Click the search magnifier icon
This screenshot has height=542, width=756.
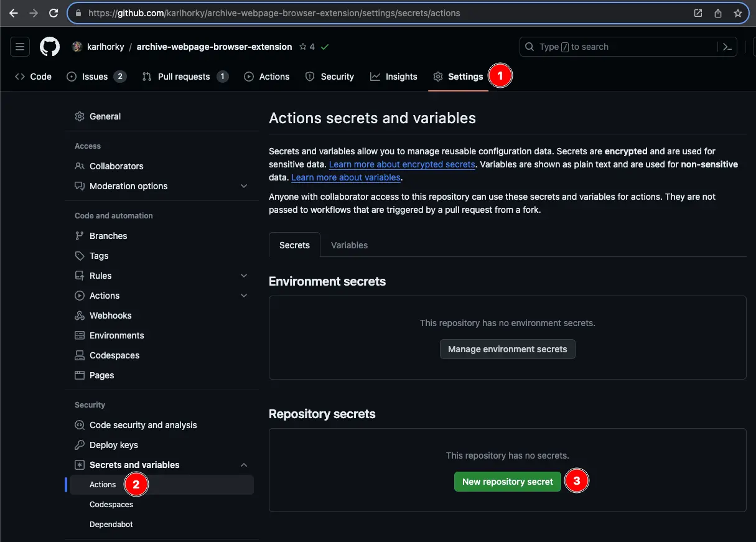tap(530, 47)
